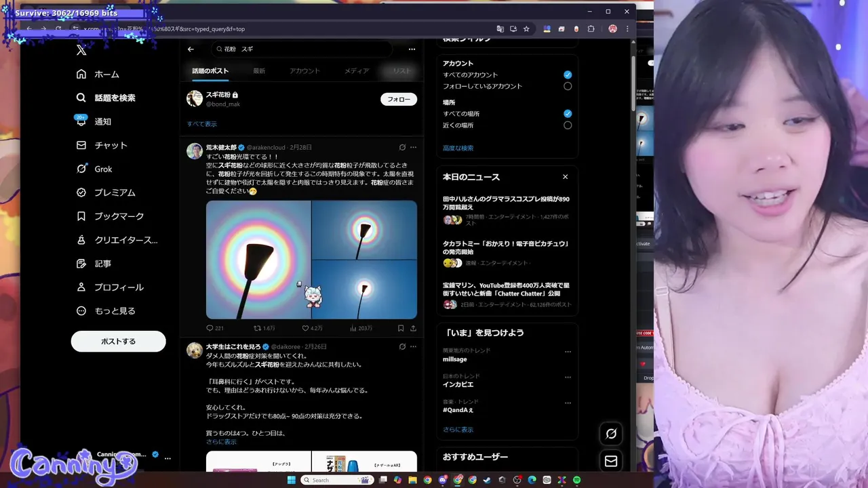Screen dimensions: 868x488
Task: View analytics 203万 on post
Action: coord(361,328)
